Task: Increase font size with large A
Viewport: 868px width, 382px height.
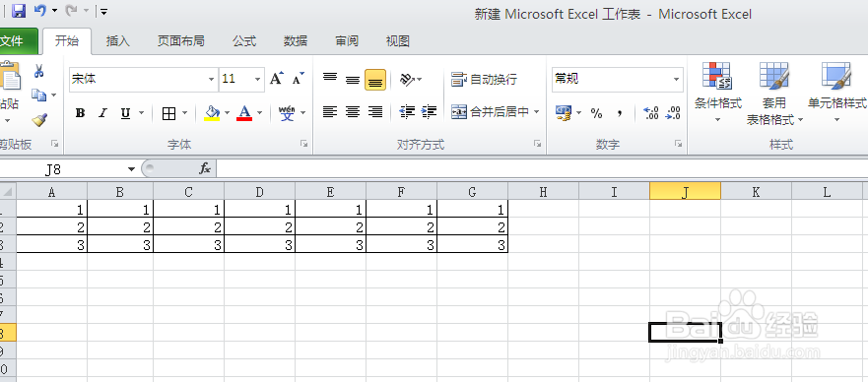Action: click(276, 79)
